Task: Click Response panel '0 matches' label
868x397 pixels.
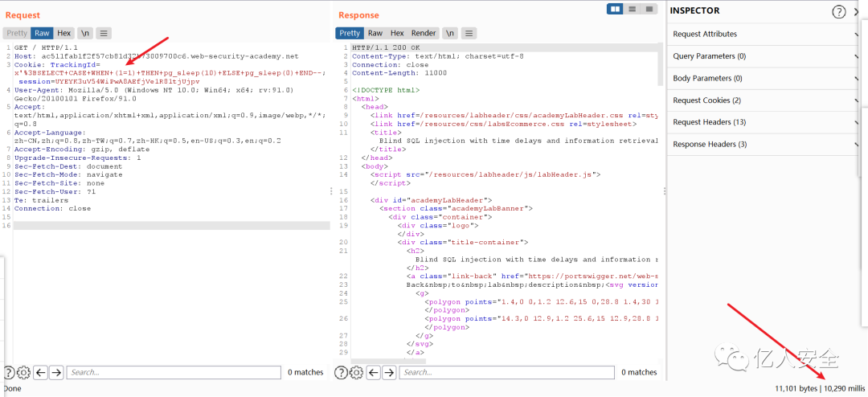Action: click(x=639, y=372)
